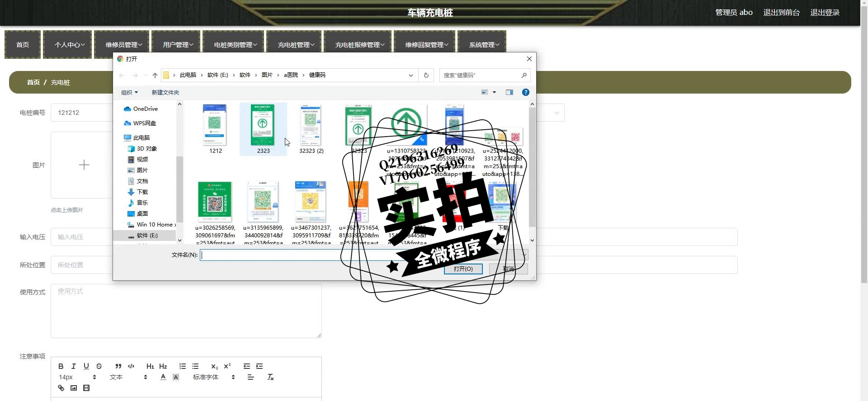Screen dimensions: 868x401
Task: Open 个人中心 menu
Action: coord(67,45)
